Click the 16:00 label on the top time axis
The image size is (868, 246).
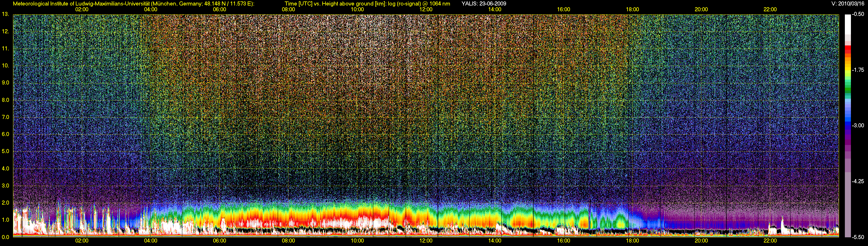564,10
